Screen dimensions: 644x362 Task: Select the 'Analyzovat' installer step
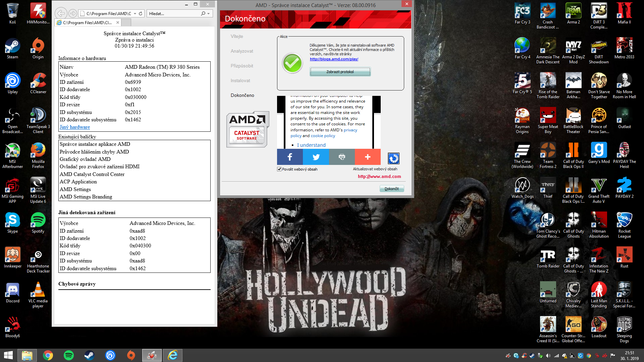pyautogui.click(x=242, y=51)
